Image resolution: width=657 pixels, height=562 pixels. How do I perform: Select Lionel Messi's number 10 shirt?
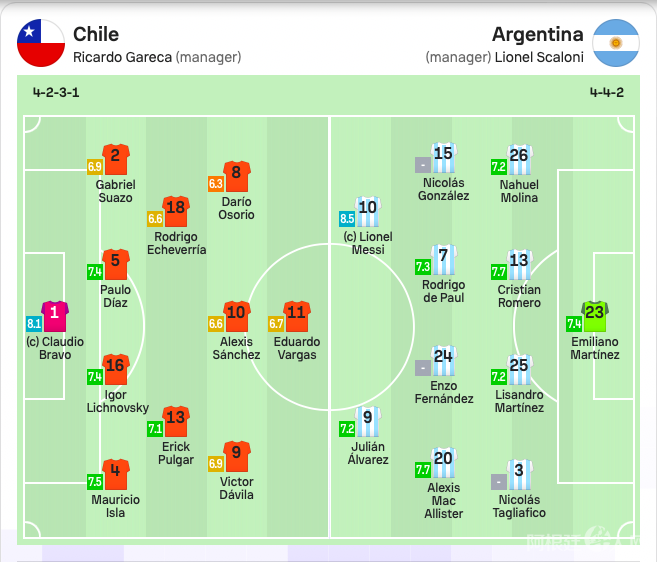click(x=368, y=211)
